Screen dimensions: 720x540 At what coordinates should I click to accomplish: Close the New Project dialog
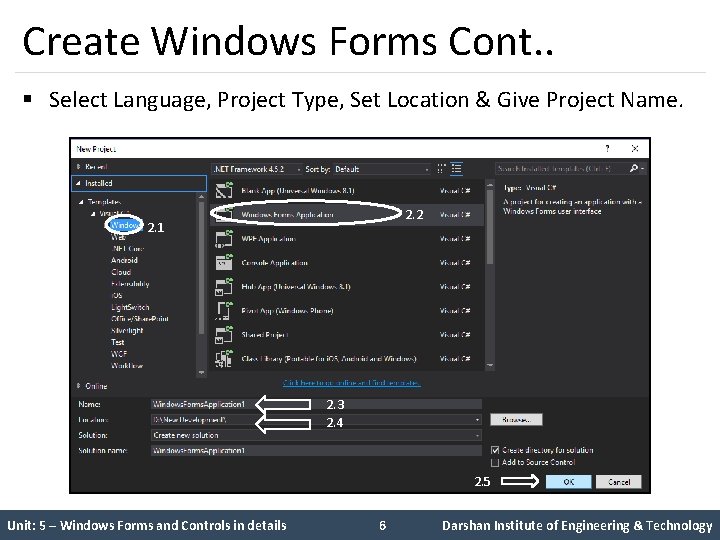pyautogui.click(x=635, y=148)
